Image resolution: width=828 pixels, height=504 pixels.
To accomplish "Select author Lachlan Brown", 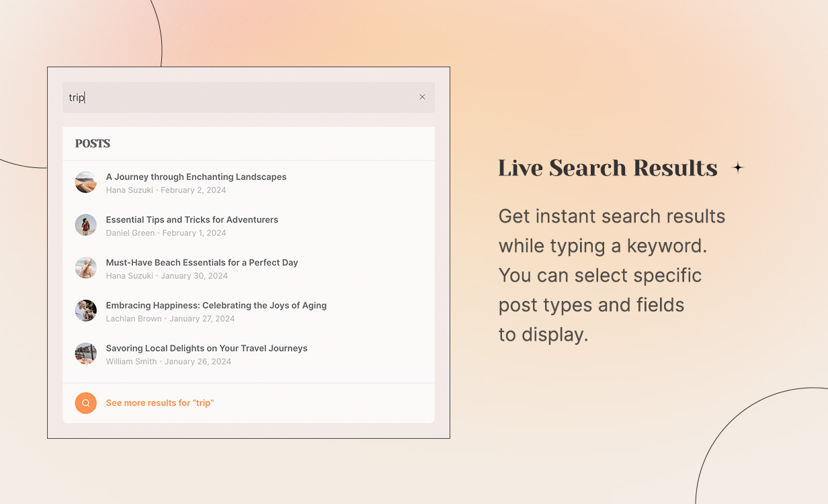I will [x=134, y=319].
